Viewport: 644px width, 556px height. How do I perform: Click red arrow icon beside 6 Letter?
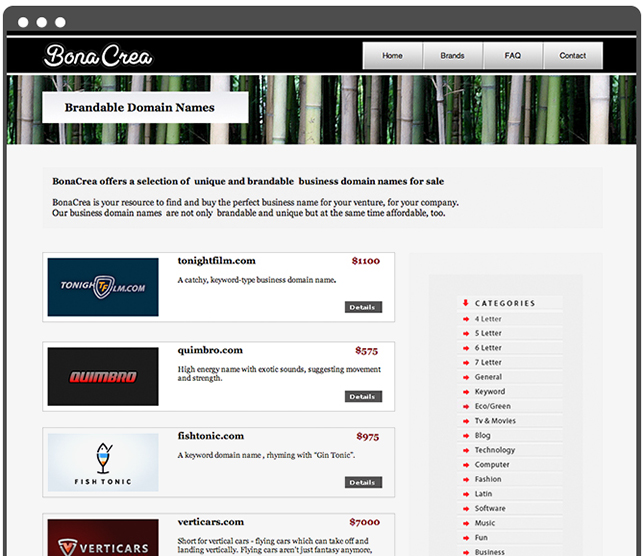(466, 348)
